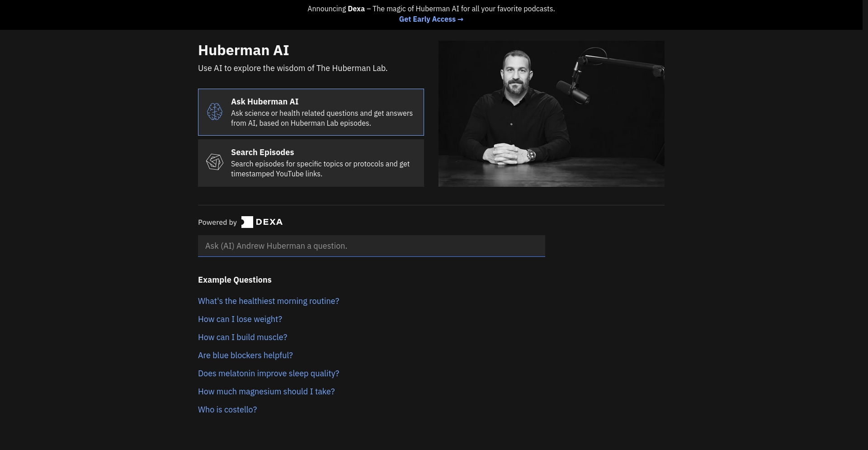Click the brain icon for Ask Huberman AI
Image resolution: width=868 pixels, height=450 pixels.
(x=215, y=112)
